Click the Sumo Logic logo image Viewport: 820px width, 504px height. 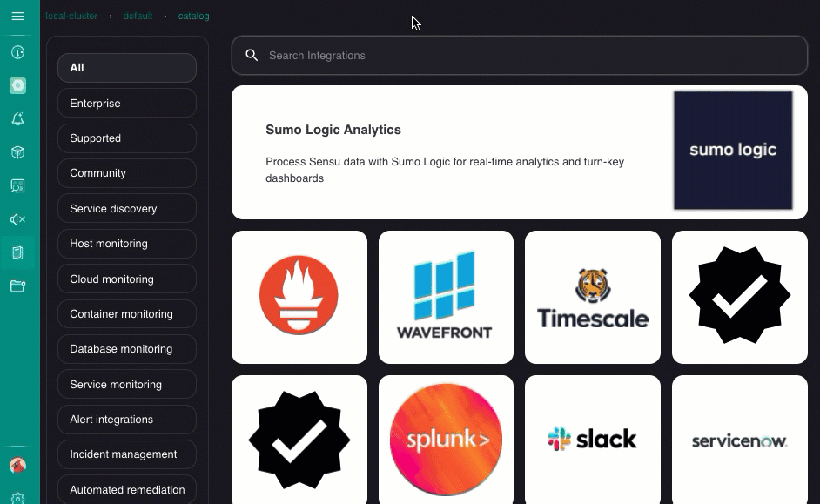tap(733, 151)
